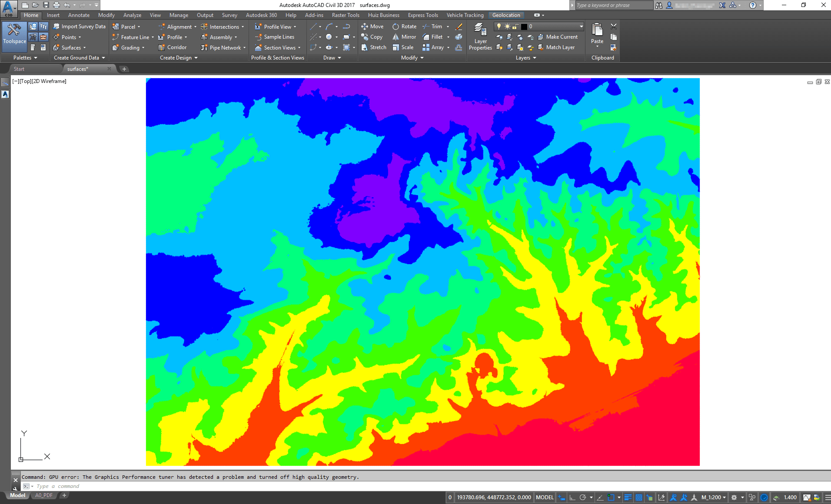Click the Plot printer icon

(56, 5)
